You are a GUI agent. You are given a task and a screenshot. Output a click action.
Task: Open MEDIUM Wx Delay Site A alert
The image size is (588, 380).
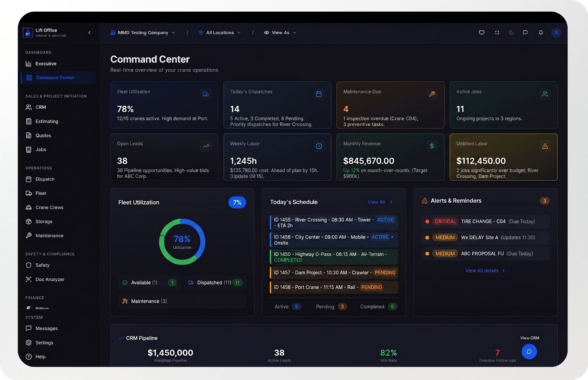coord(485,237)
